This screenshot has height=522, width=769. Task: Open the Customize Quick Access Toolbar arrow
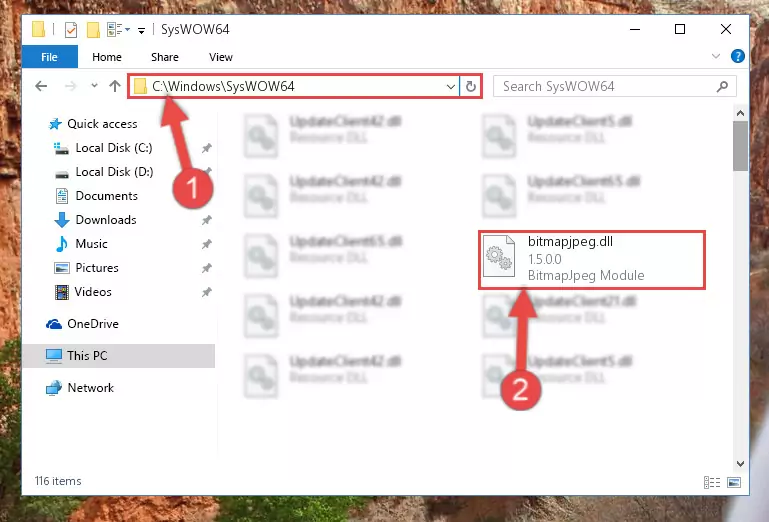click(141, 31)
